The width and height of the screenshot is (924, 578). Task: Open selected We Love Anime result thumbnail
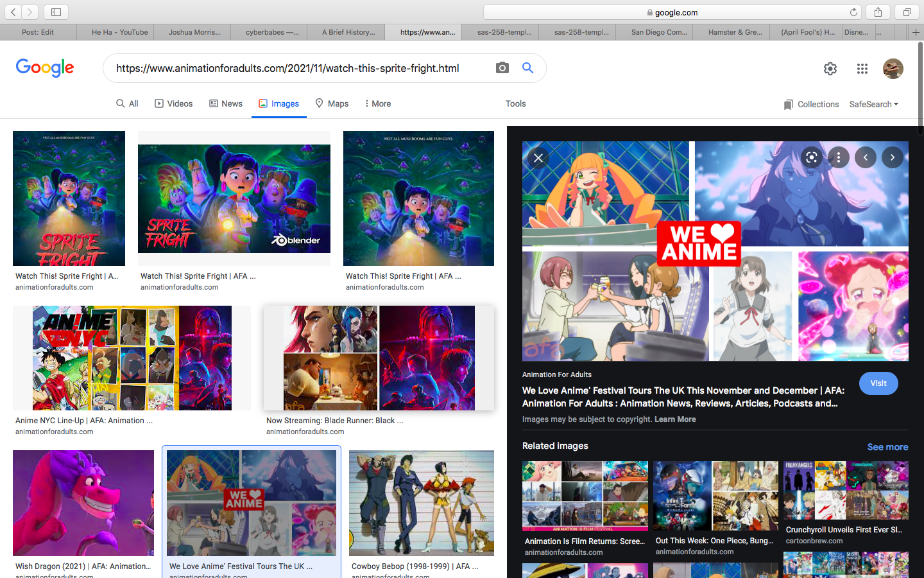click(x=252, y=503)
